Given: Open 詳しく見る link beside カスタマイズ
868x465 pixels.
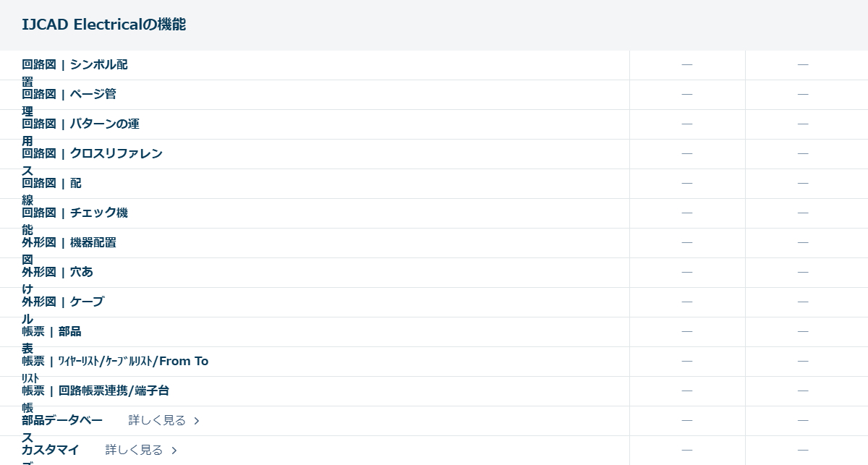Looking at the screenshot, I should pos(134,450).
